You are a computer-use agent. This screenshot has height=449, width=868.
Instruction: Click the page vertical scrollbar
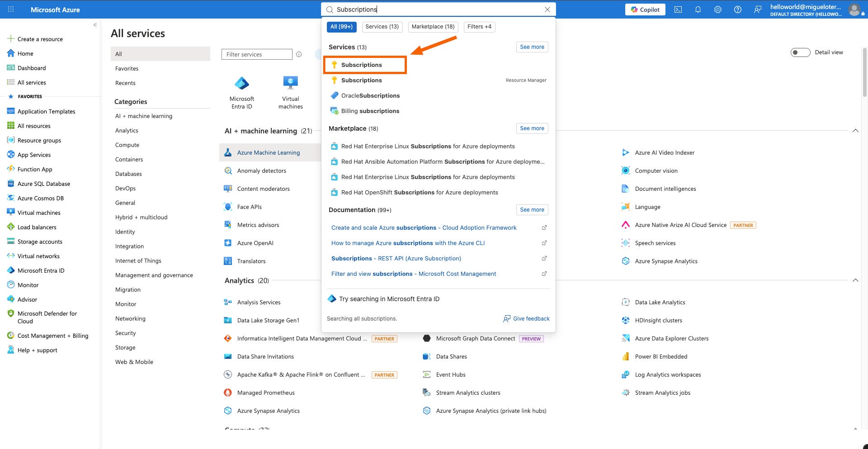coord(864,72)
